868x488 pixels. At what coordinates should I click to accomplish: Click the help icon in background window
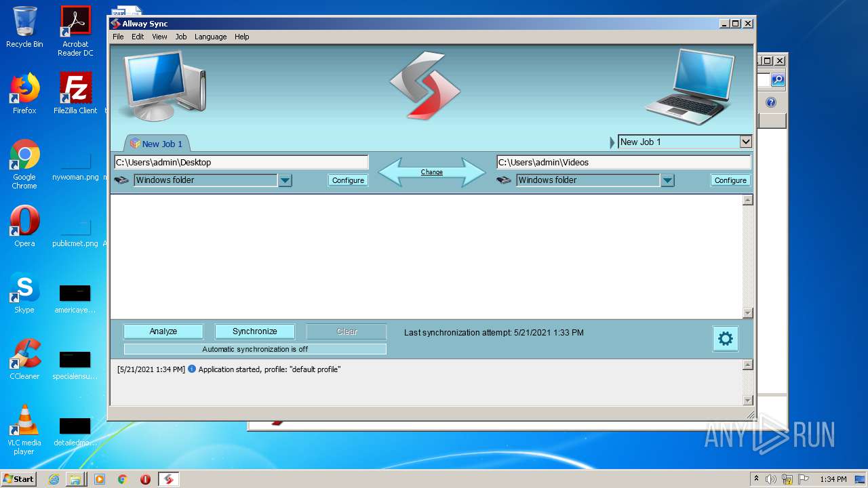pos(771,102)
